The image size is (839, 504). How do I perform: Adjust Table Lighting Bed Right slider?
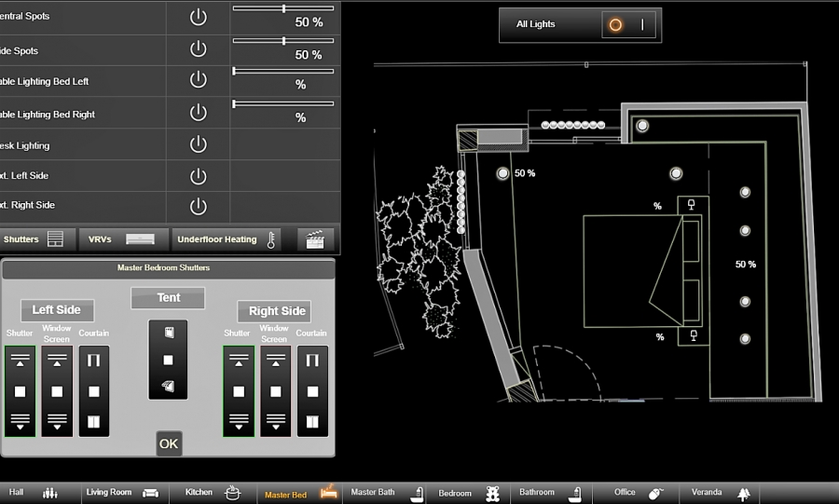coord(283,103)
